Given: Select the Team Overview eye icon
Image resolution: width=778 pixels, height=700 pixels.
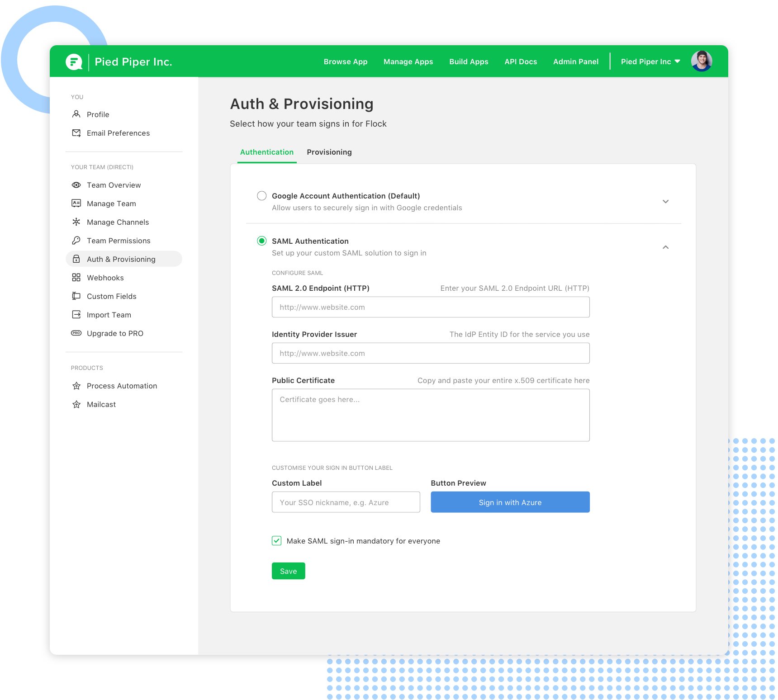Looking at the screenshot, I should click(76, 185).
